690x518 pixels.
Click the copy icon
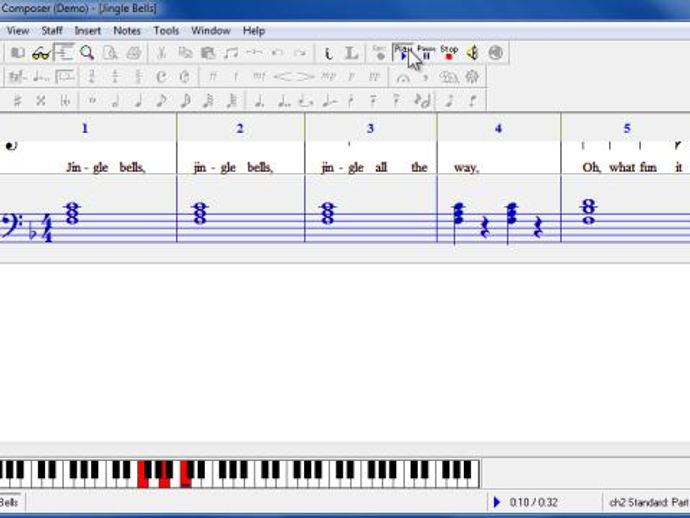pos(185,53)
